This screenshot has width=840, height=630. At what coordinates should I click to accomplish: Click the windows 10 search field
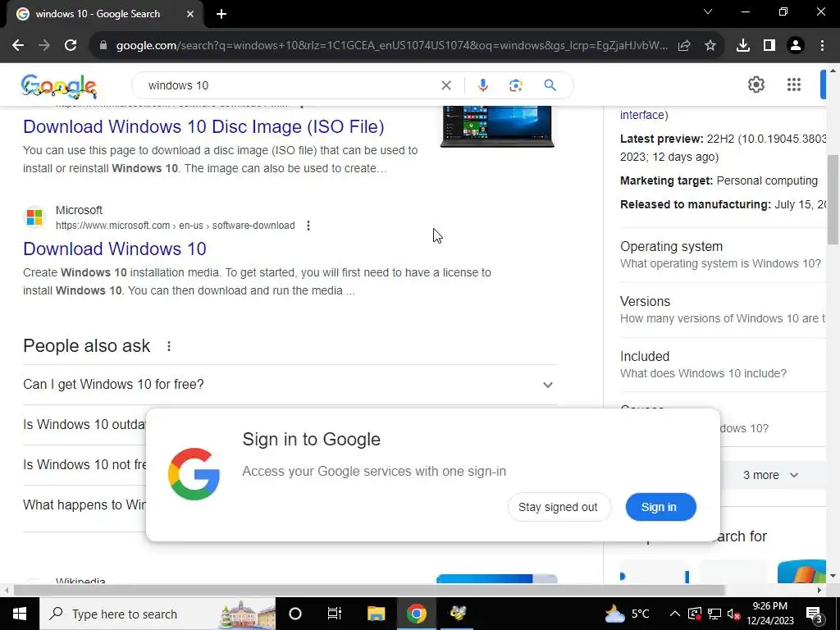[290, 85]
